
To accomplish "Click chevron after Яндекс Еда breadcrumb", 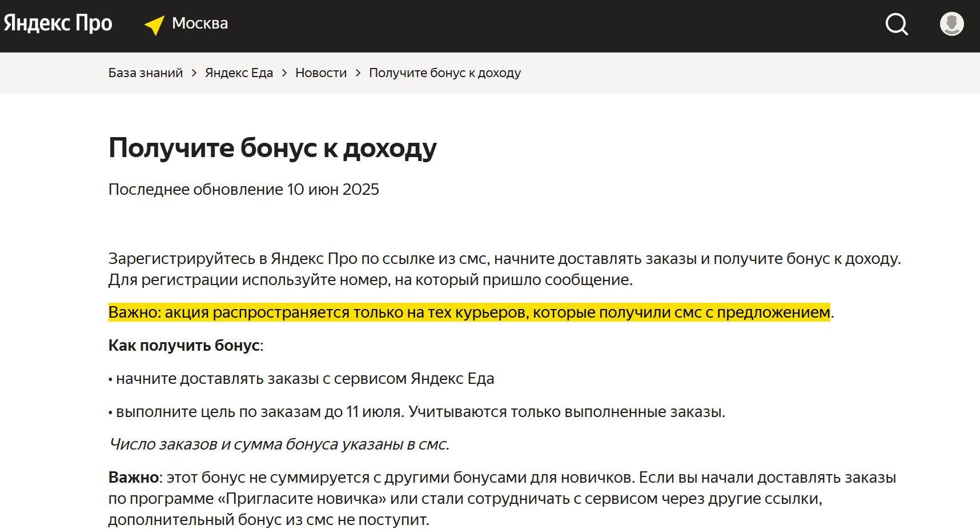I will [284, 73].
